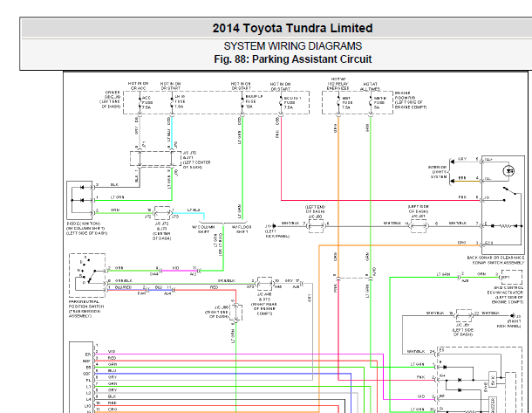Click the 'HOT AT ALL TIMES' label
Screen dimensions: 532x413
click(370, 86)
